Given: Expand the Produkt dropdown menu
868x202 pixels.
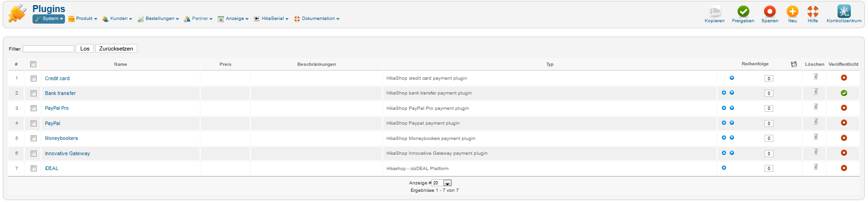Looking at the screenshot, I should click(x=83, y=19).
